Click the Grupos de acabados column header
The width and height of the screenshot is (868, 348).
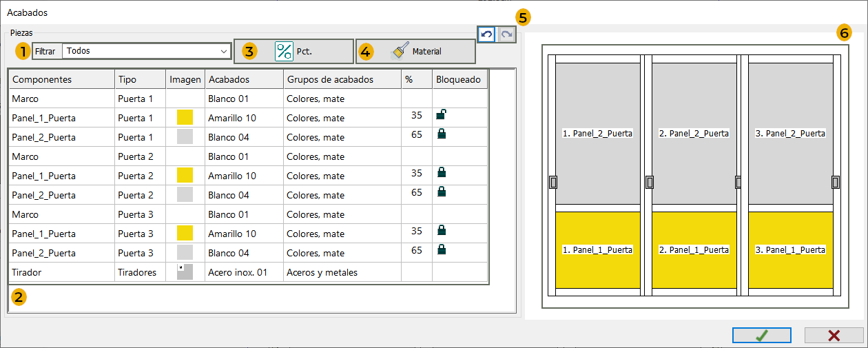(342, 79)
